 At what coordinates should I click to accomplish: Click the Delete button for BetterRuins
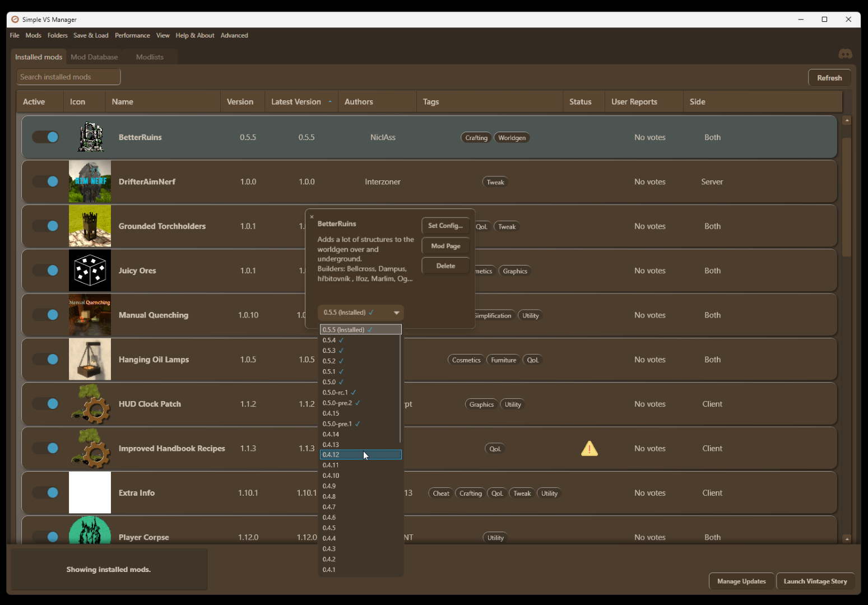(x=445, y=266)
